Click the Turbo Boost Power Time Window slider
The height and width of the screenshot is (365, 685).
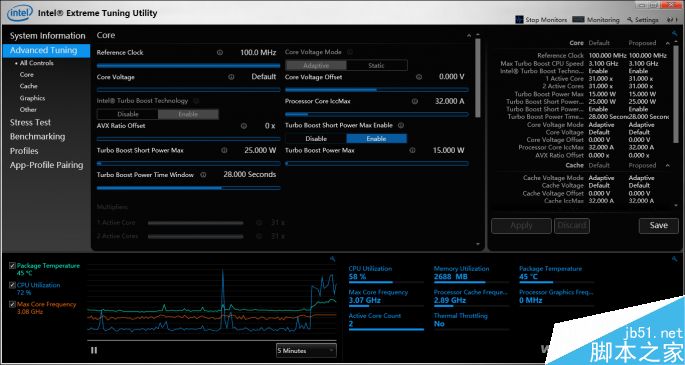(x=188, y=188)
